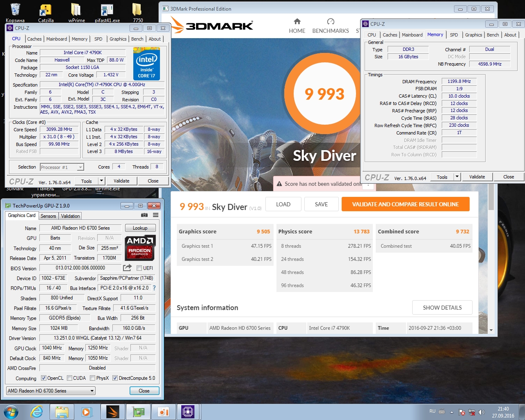Click the network status tray icon
The image size is (525, 420).
(x=472, y=412)
